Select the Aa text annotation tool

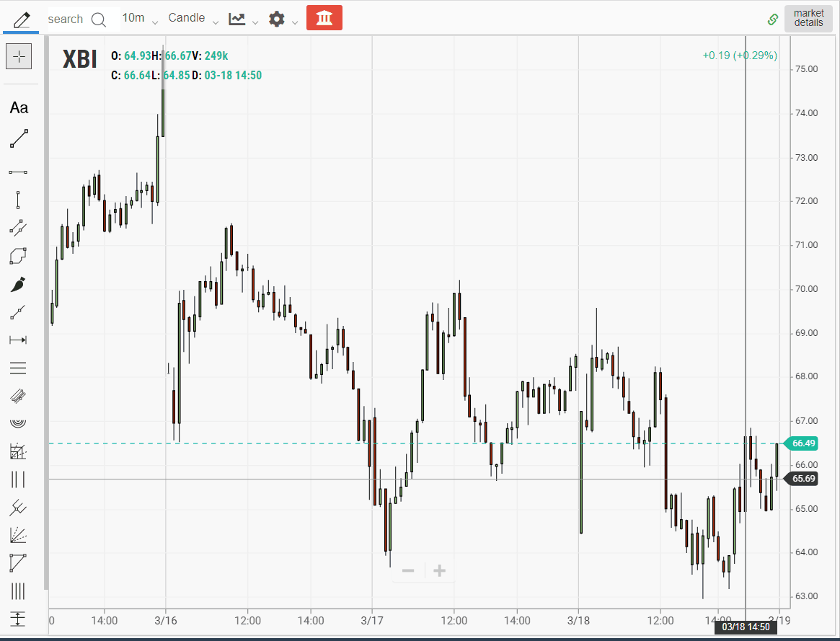tap(19, 108)
